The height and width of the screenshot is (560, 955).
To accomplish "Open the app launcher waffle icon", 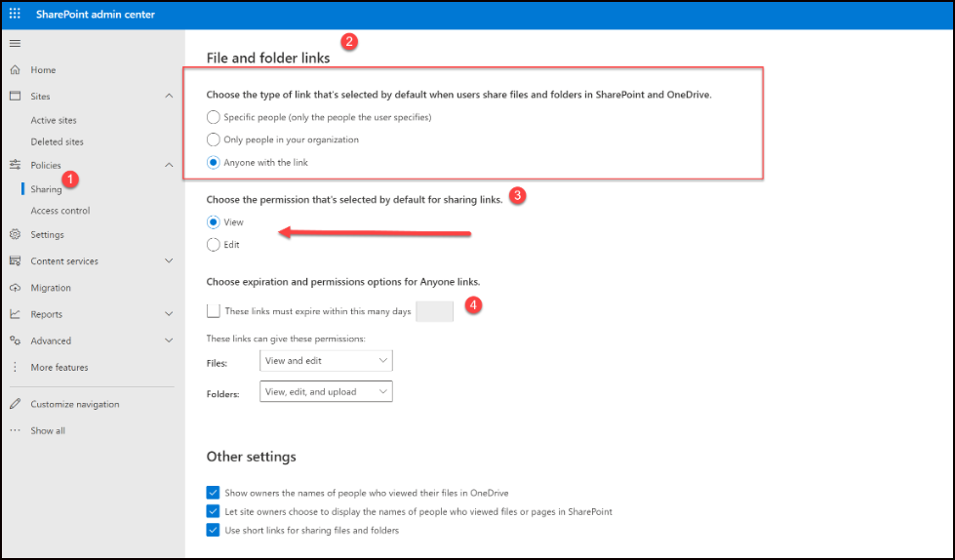I will pos(15,15).
